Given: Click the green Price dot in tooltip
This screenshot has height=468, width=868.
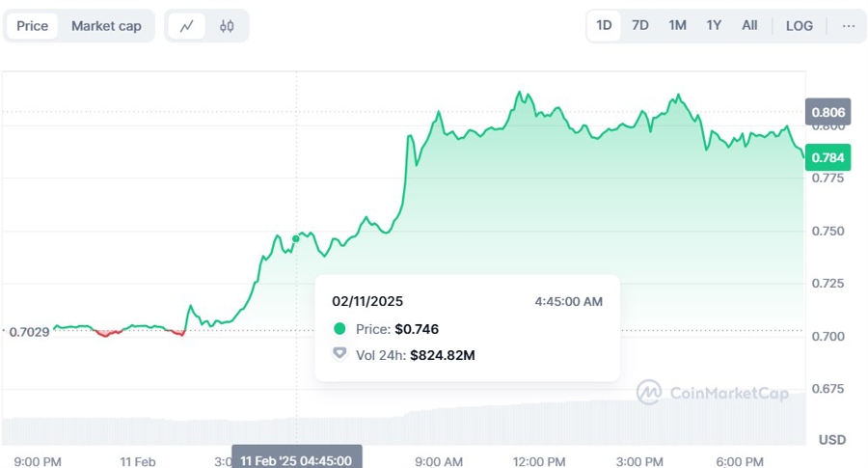Looking at the screenshot, I should click(339, 329).
